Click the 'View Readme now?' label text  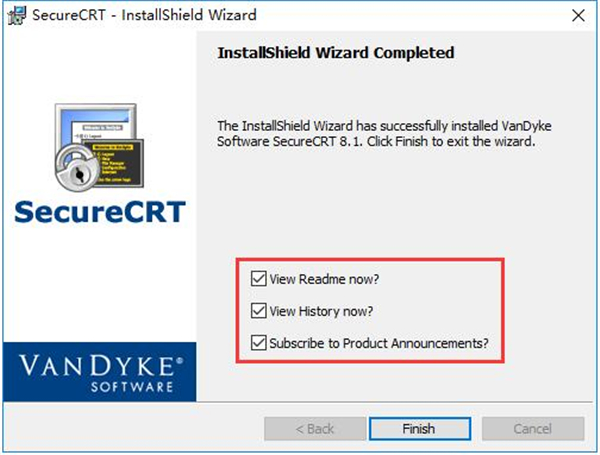pos(326,279)
